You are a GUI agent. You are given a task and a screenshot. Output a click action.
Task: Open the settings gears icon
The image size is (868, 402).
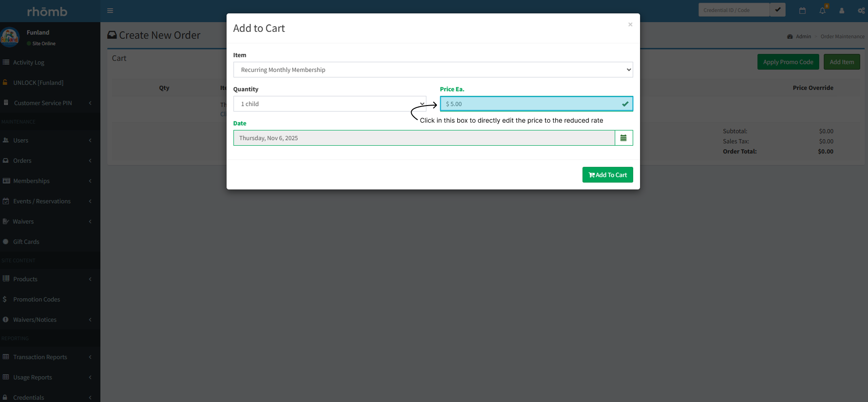click(861, 11)
